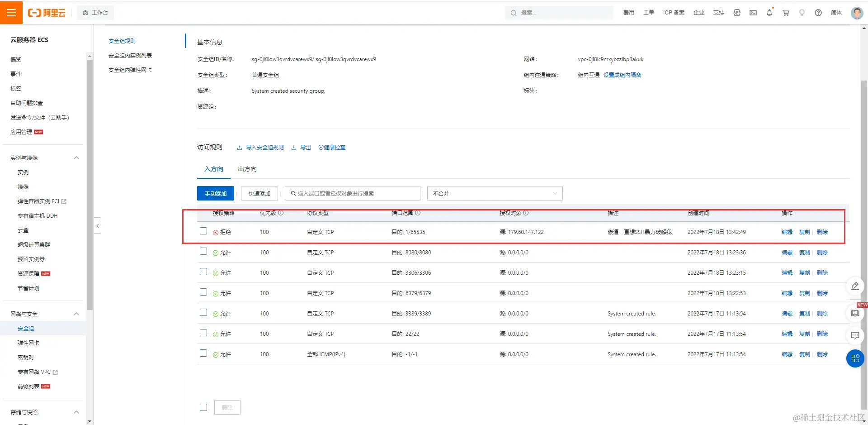The width and height of the screenshot is (868, 425).
Task: Switch to the 入方向 tab
Action: click(214, 169)
